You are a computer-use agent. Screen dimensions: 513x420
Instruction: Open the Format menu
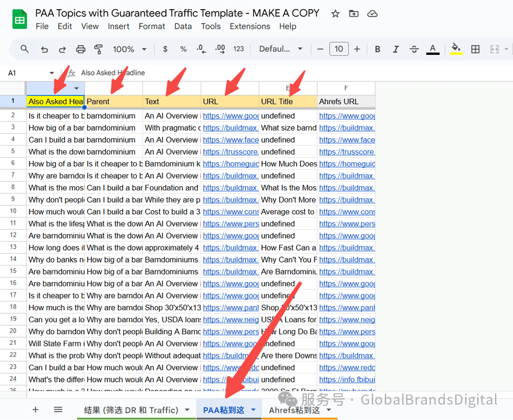[152, 26]
